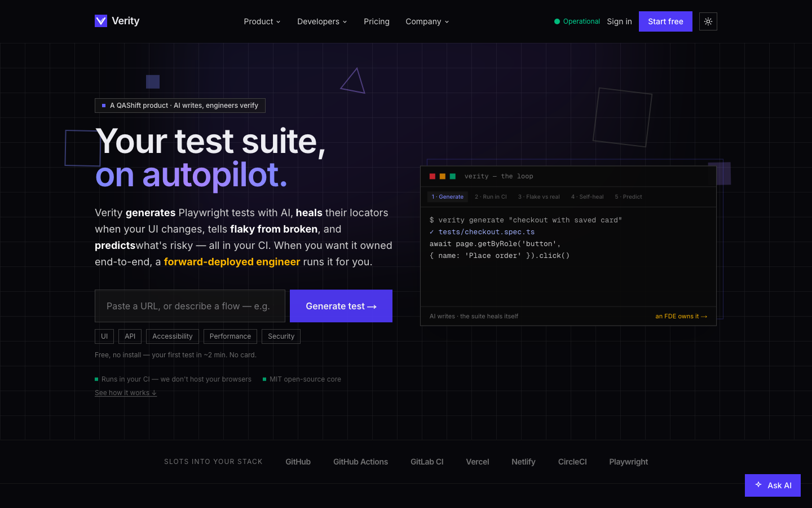Screen dimensions: 812x508
Task: Click the Verity logo icon
Action: tap(101, 21)
